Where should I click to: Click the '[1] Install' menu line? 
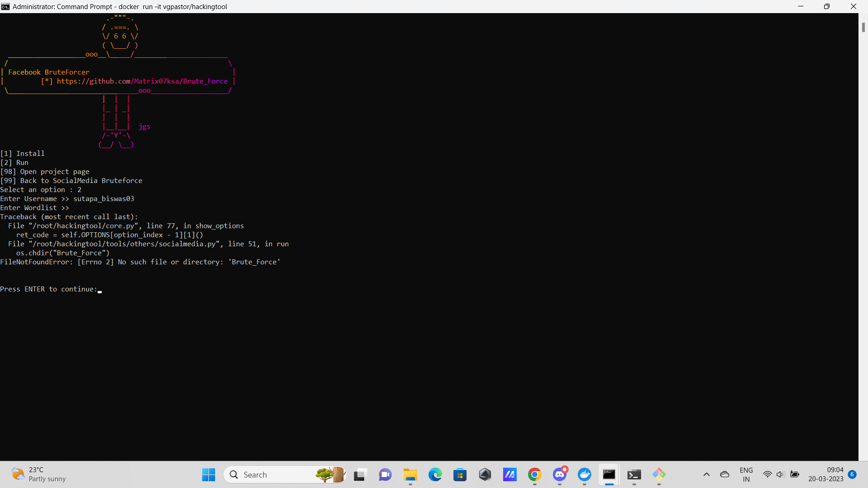(x=23, y=154)
